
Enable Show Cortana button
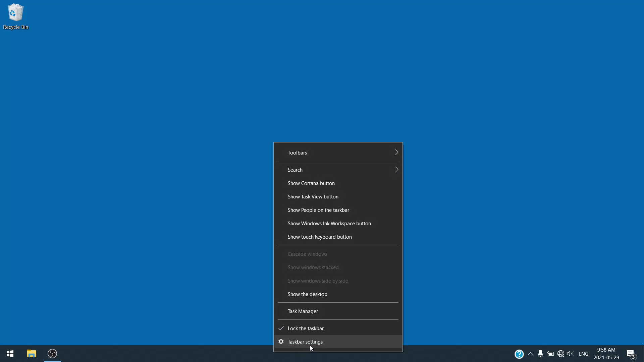tap(311, 183)
